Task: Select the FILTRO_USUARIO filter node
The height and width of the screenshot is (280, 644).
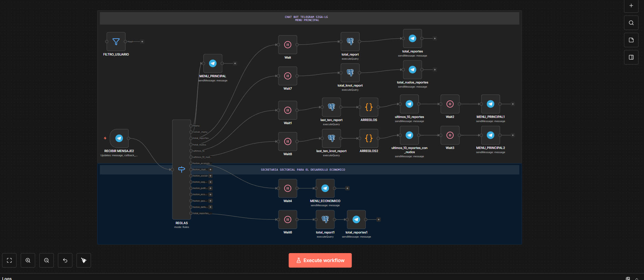Action: [116, 42]
